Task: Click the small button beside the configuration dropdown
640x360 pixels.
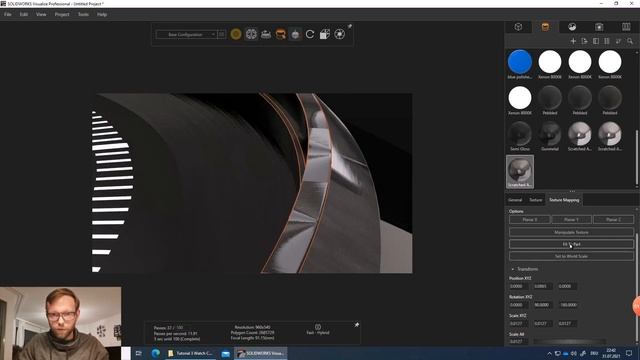Action: 222,35
